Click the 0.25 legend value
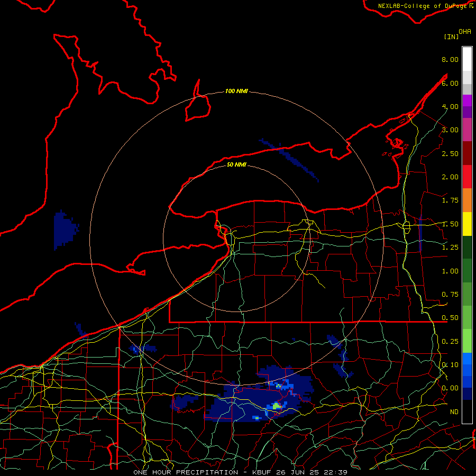 [450, 342]
